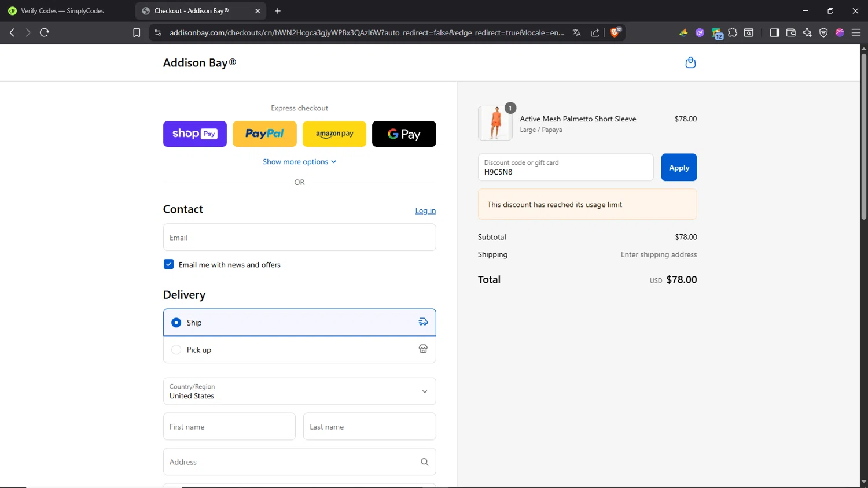Image resolution: width=868 pixels, height=488 pixels.
Task: Open the Leo AI sparkle icon
Action: pos(807,33)
